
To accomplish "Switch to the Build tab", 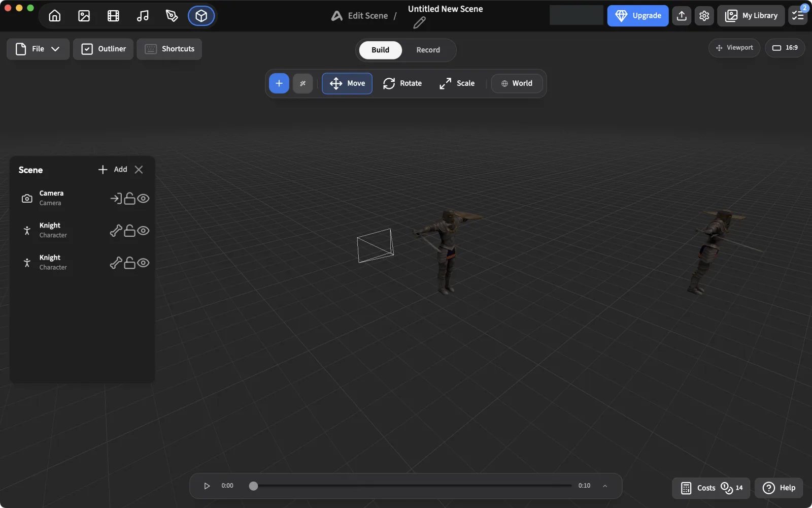I will [x=381, y=50].
